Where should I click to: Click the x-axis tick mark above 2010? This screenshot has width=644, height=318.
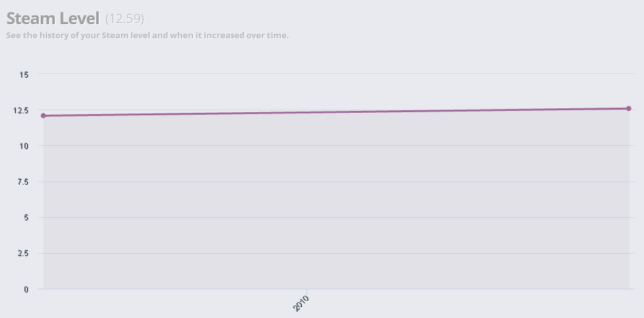(307, 291)
